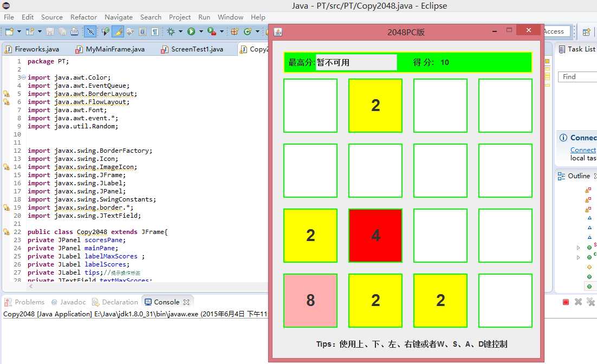Click the Run External Tools icon

tap(212, 31)
